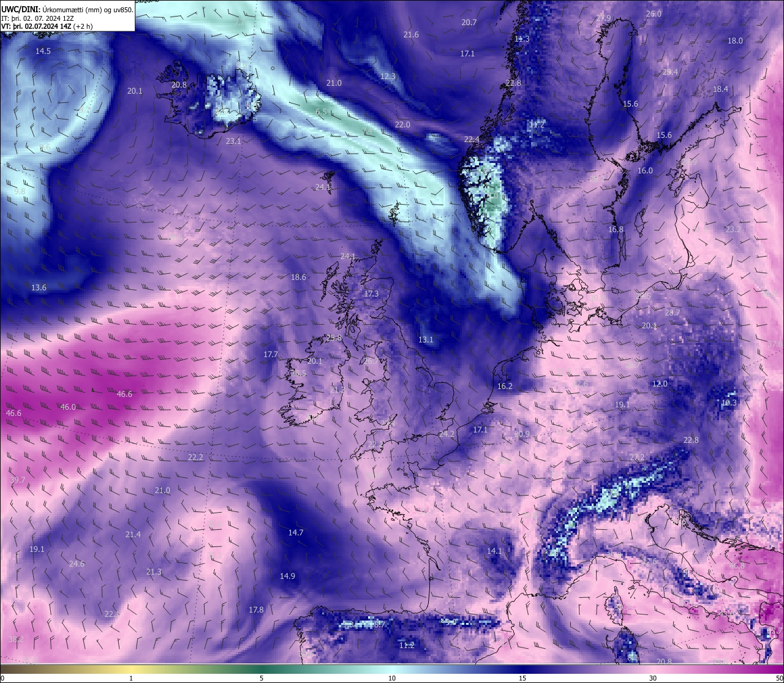Click the 13.6 value on left edge

click(x=39, y=288)
